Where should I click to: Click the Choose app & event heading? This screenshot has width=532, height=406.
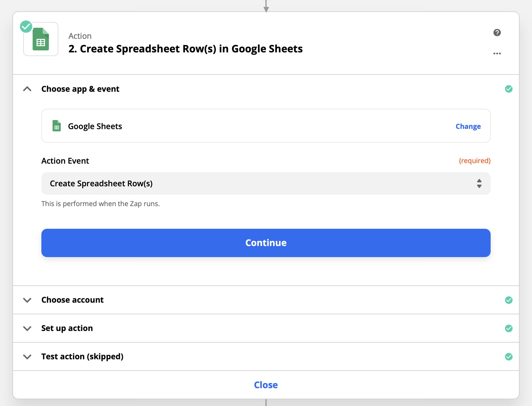coord(80,89)
